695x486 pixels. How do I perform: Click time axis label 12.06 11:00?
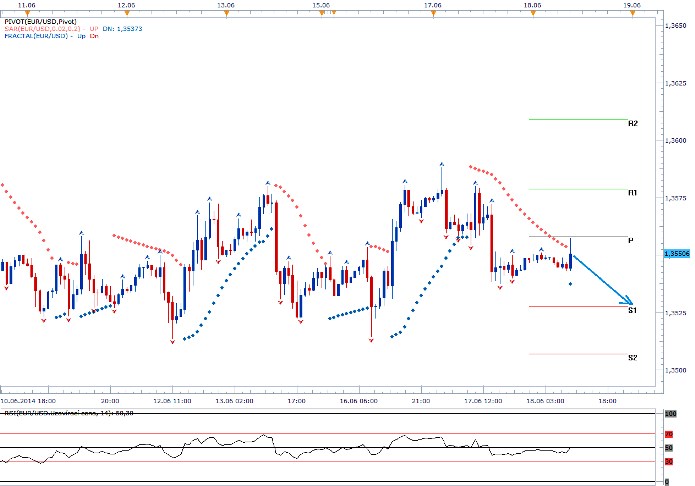tap(172, 401)
